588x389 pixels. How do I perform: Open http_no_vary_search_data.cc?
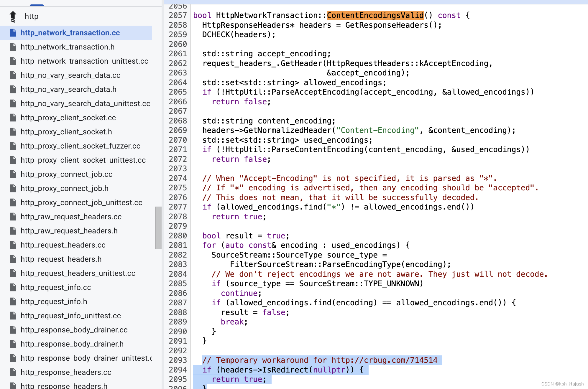pyautogui.click(x=70, y=75)
